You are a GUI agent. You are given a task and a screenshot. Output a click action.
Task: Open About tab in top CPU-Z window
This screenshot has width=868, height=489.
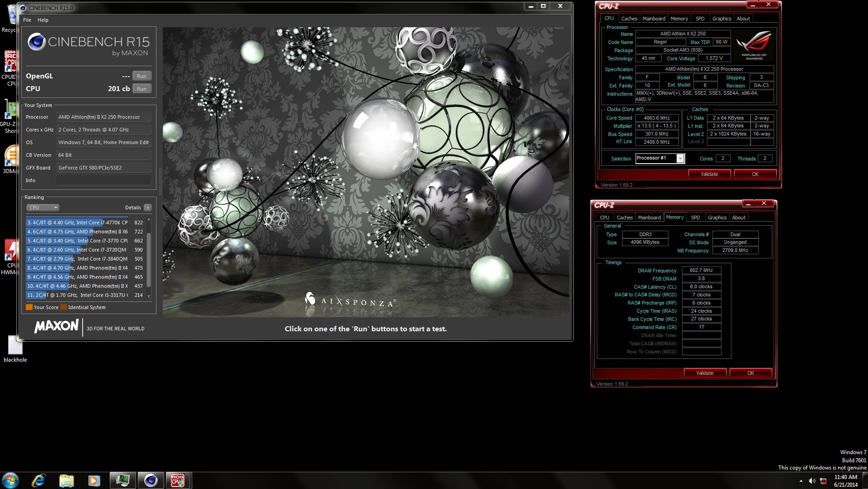(743, 19)
